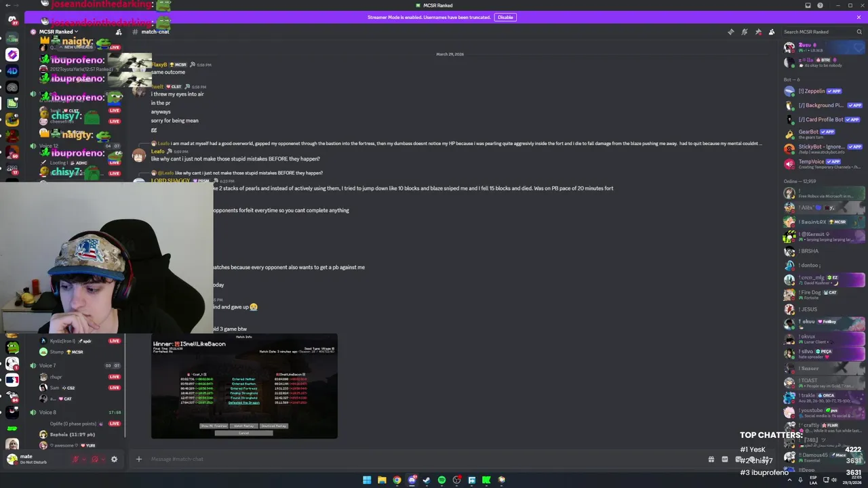Screen dimensions: 868x488
Task: Open the 4D server icon
Action: click(x=12, y=70)
